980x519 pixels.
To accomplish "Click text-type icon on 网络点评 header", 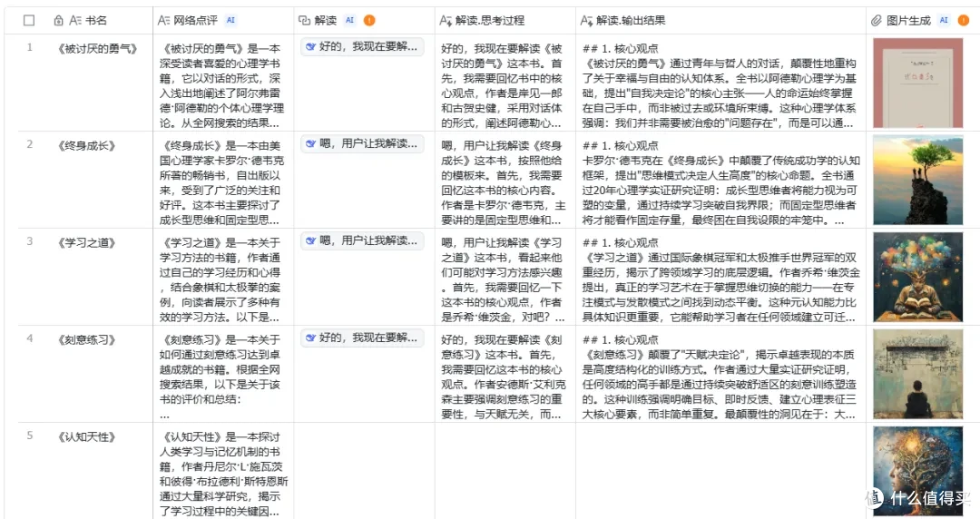I will 163,21.
